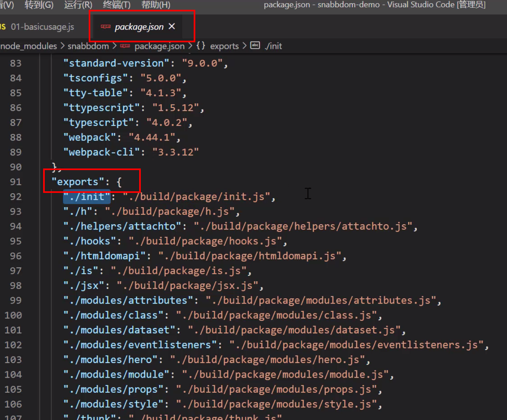Click the "9.0.0" version value

[202, 63]
